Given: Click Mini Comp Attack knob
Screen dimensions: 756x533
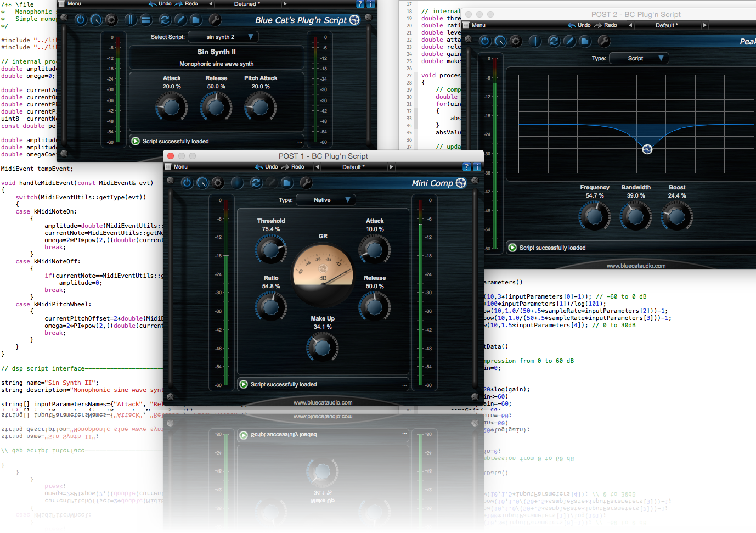Looking at the screenshot, I should pyautogui.click(x=375, y=250).
